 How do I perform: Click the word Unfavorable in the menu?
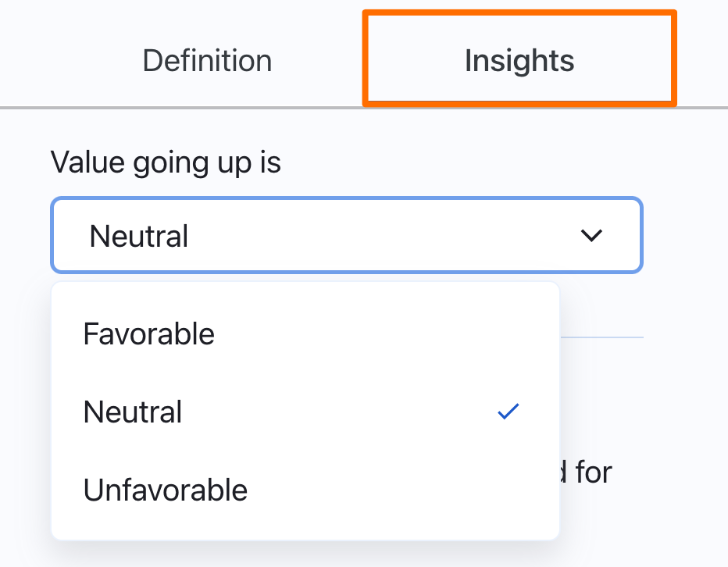pos(165,490)
